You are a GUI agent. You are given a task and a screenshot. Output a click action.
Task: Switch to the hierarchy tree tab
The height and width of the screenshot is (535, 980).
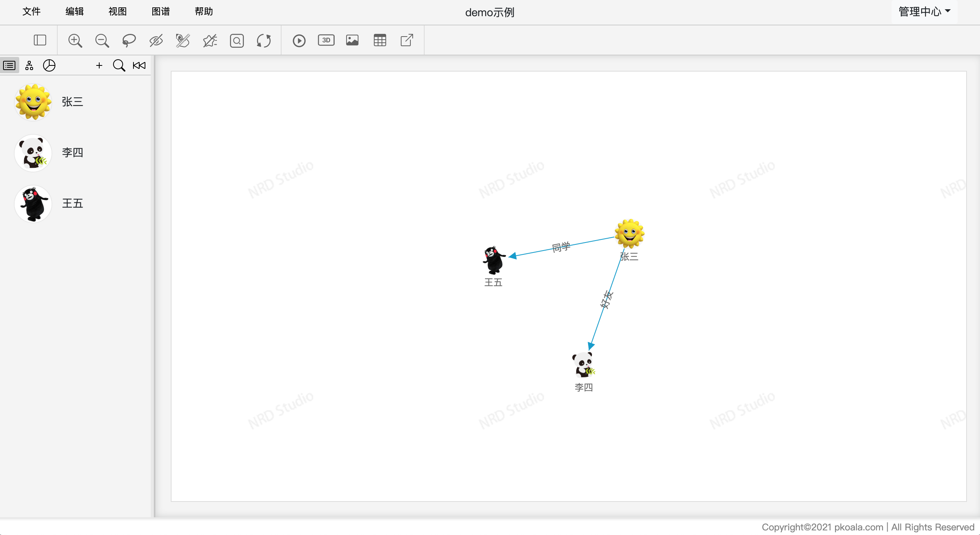(x=29, y=66)
